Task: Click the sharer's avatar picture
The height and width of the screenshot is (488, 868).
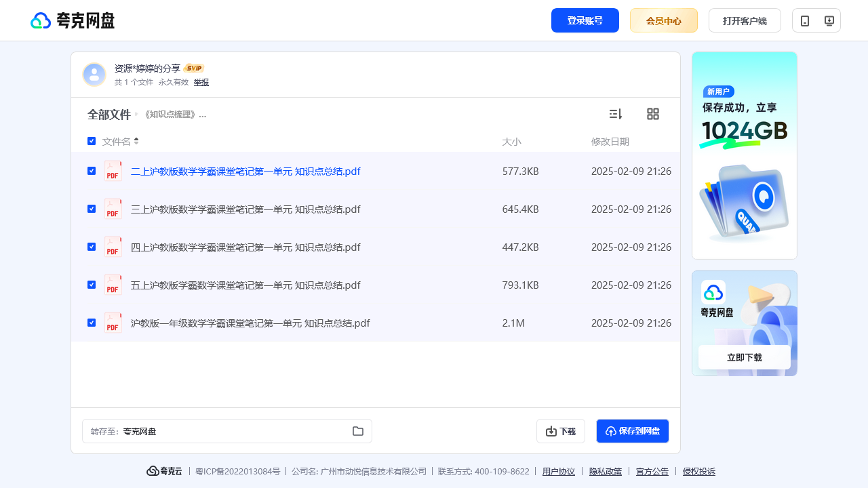Action: (x=94, y=75)
